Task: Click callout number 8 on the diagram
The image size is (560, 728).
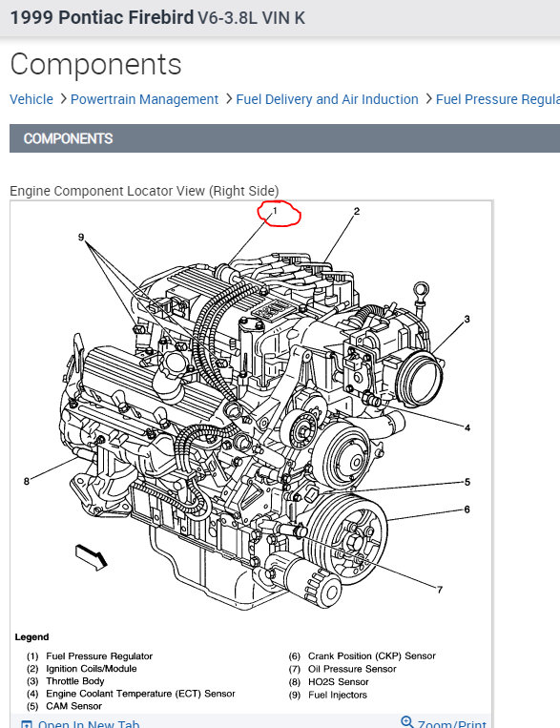Action: (x=27, y=482)
